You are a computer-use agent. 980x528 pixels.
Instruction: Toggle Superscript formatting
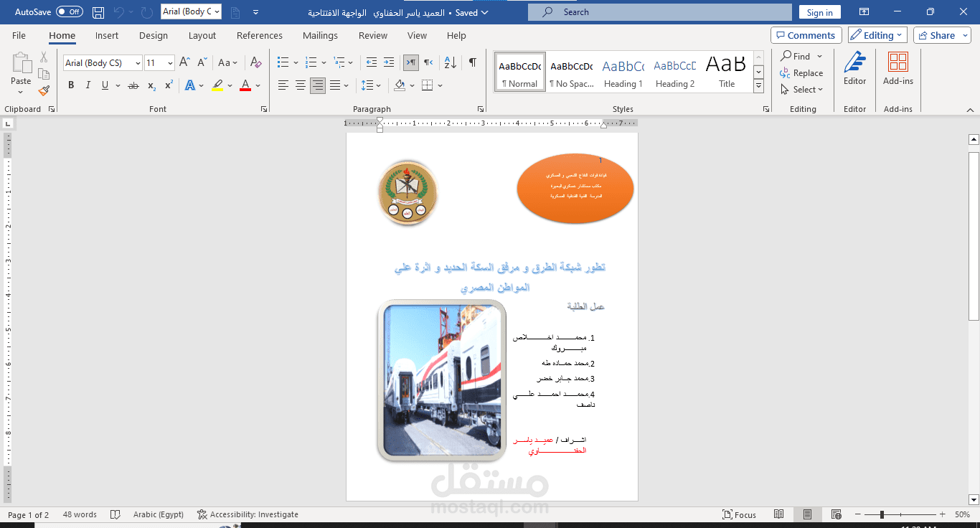click(x=169, y=85)
